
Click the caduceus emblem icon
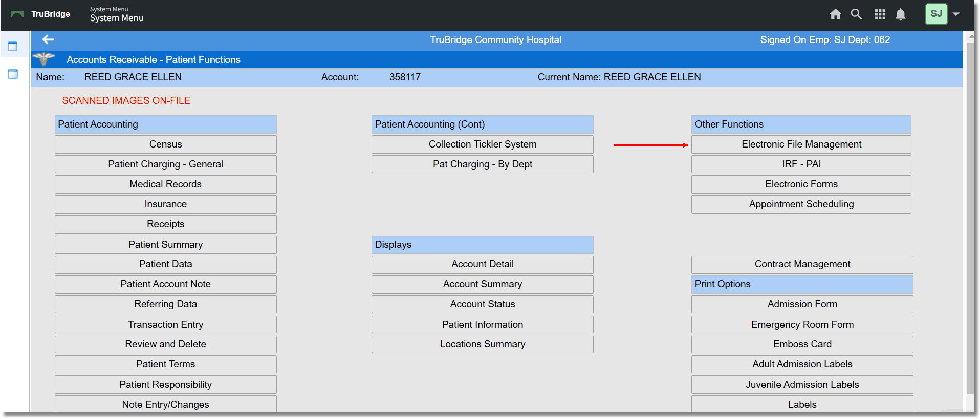click(43, 59)
